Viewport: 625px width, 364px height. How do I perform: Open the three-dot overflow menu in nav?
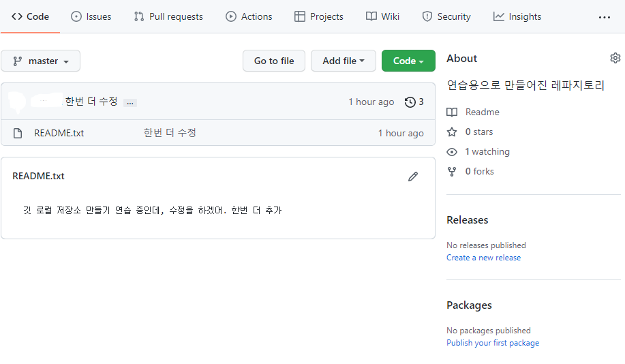[605, 17]
